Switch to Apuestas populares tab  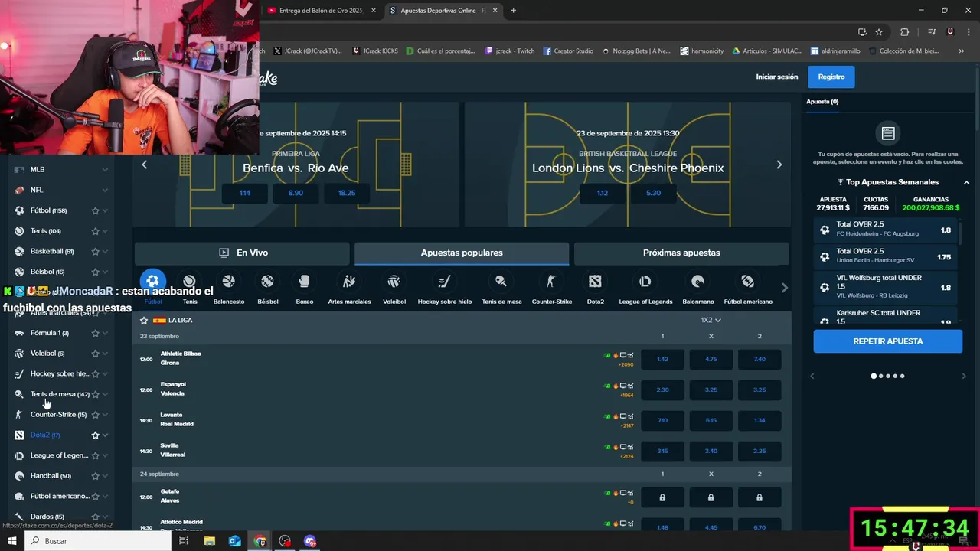point(462,253)
